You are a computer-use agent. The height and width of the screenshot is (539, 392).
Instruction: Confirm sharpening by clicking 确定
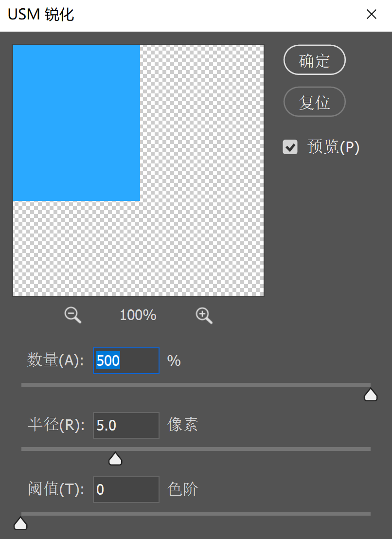314,60
